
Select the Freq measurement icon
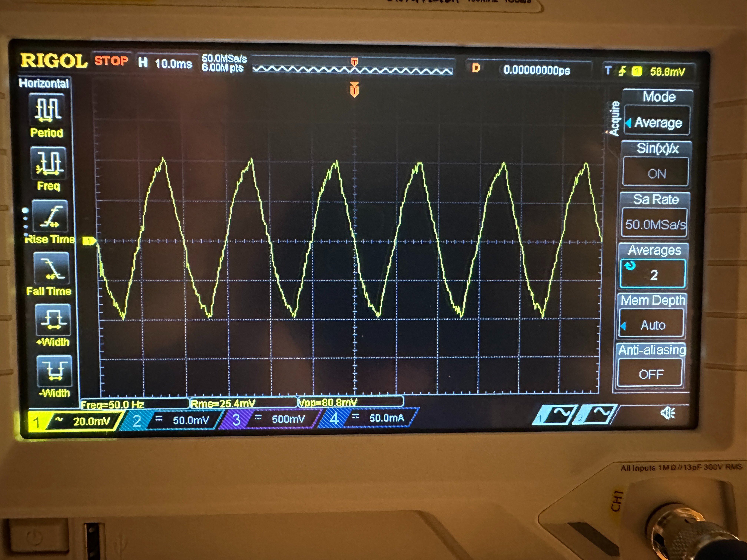point(48,163)
